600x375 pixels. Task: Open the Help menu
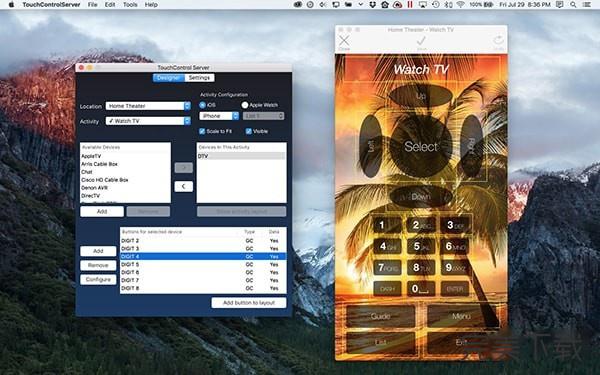[151, 5]
